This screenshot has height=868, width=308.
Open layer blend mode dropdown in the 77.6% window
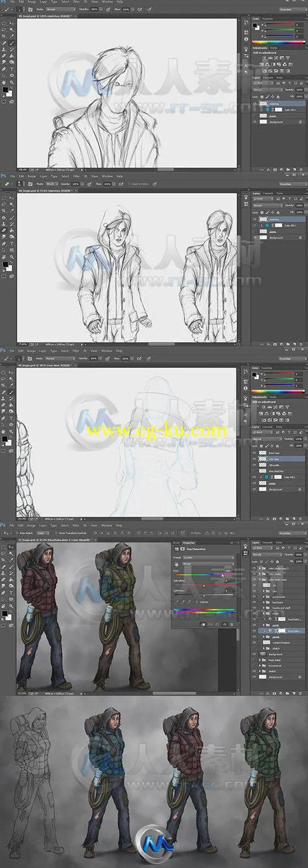(268, 205)
